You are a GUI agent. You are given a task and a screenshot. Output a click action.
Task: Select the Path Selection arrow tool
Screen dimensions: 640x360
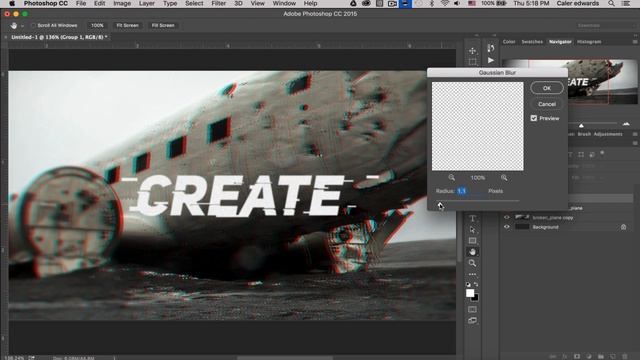pos(472,230)
